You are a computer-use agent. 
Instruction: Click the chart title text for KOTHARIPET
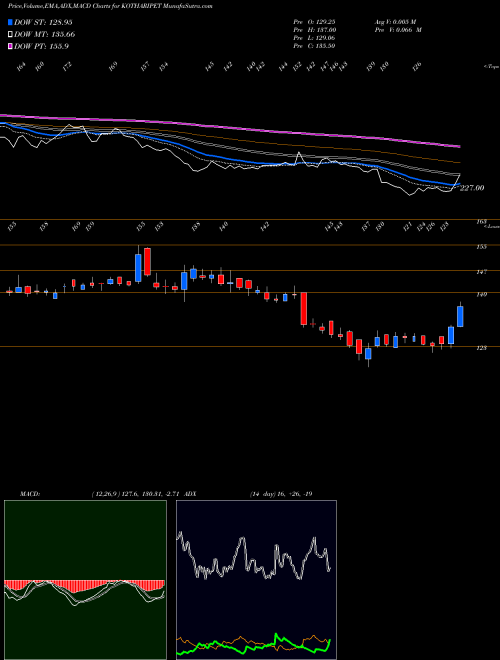pyautogui.click(x=110, y=6)
